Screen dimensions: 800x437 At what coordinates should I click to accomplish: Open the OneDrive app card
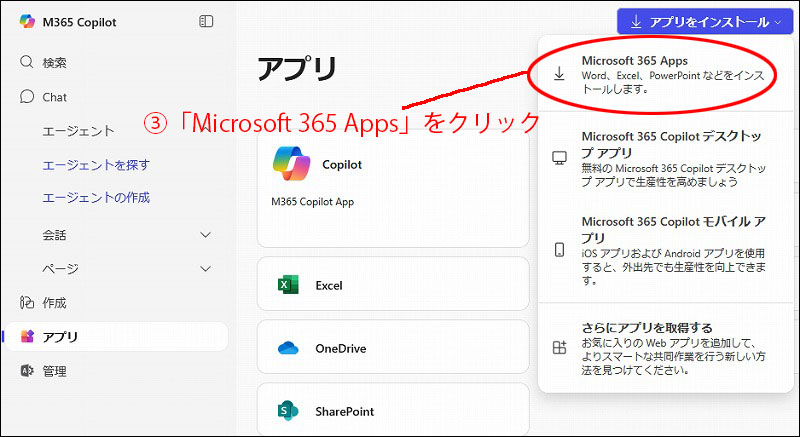(x=393, y=347)
